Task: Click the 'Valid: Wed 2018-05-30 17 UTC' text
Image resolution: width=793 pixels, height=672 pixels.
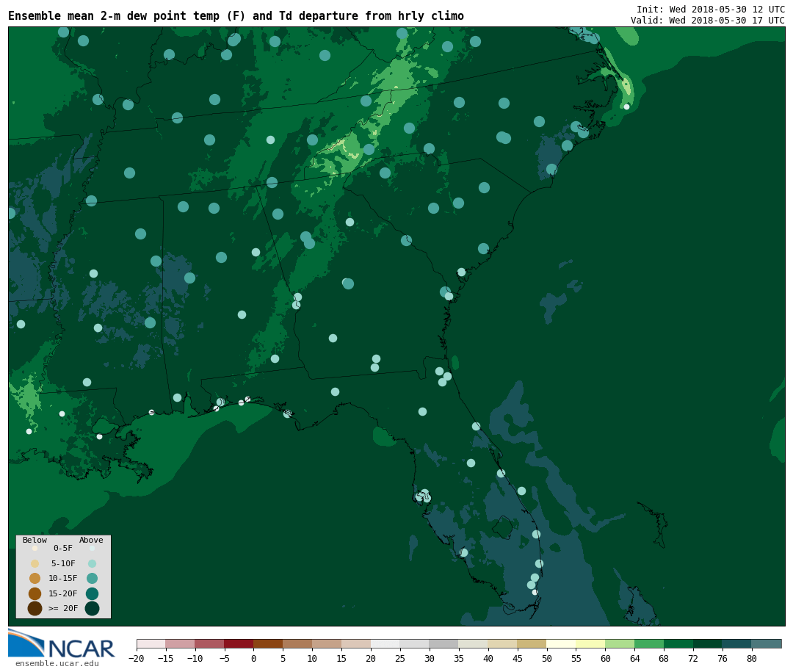Action: 708,21
